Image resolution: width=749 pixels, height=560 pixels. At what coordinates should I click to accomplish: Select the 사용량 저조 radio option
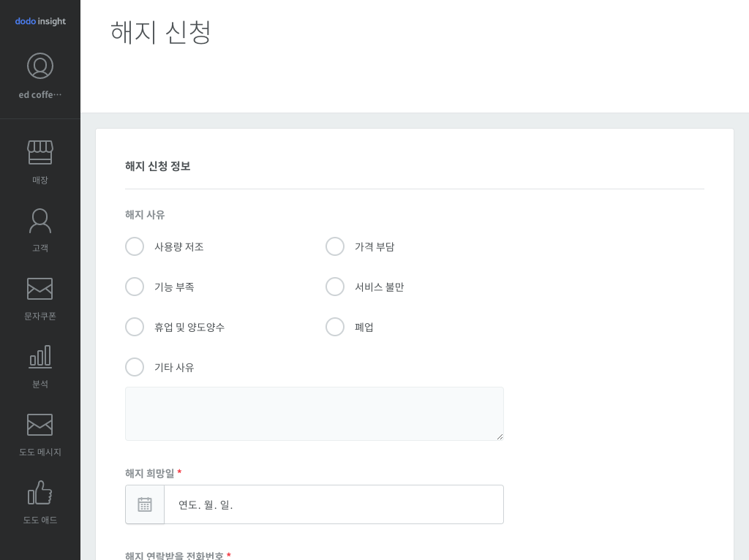(135, 246)
